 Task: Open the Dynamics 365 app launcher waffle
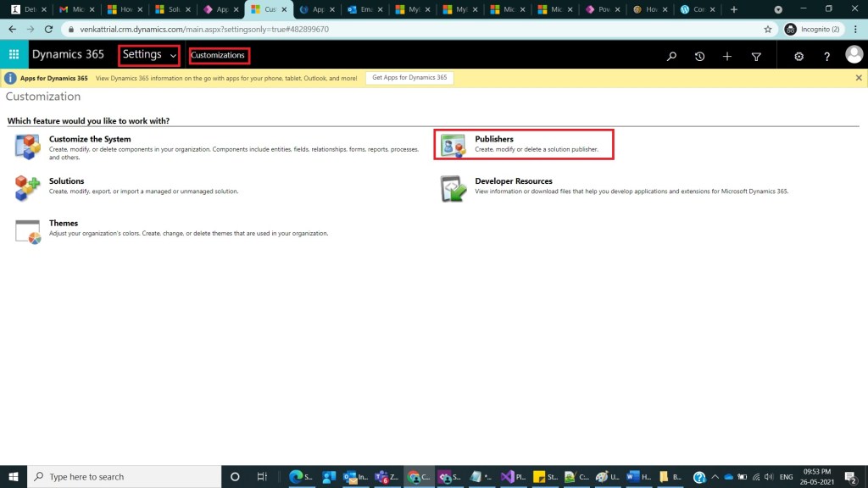click(x=14, y=55)
